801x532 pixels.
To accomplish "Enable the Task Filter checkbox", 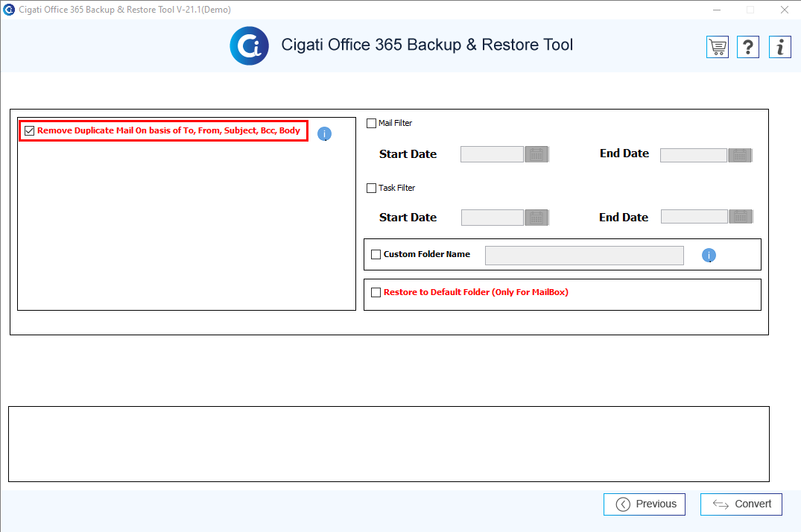I will click(x=371, y=188).
